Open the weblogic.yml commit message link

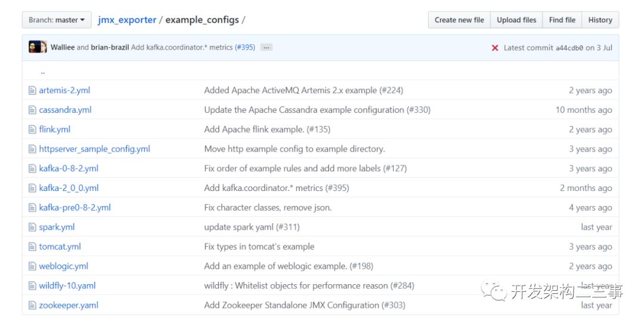point(289,266)
